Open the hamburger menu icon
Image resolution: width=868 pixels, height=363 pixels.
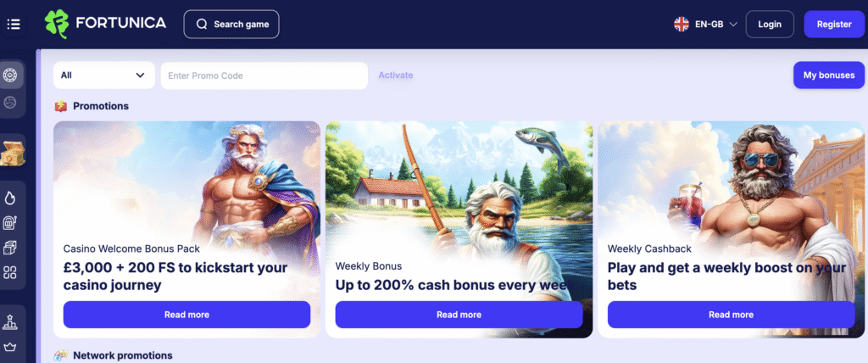coord(14,25)
